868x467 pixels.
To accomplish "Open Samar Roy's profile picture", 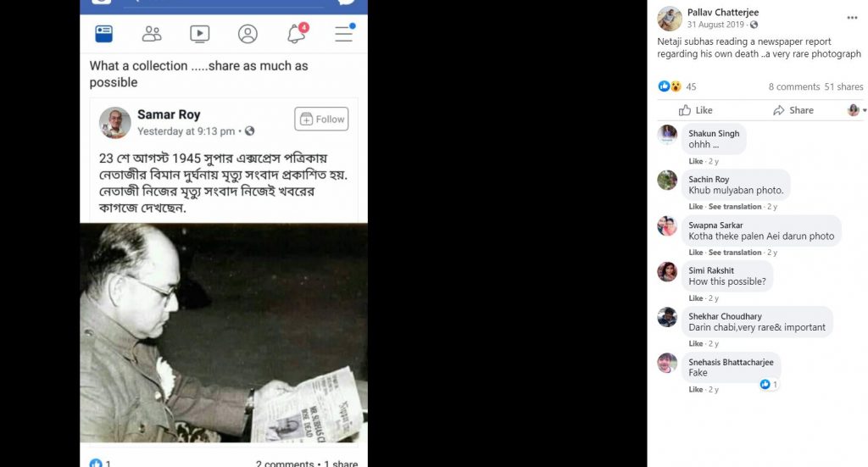I will 115,122.
